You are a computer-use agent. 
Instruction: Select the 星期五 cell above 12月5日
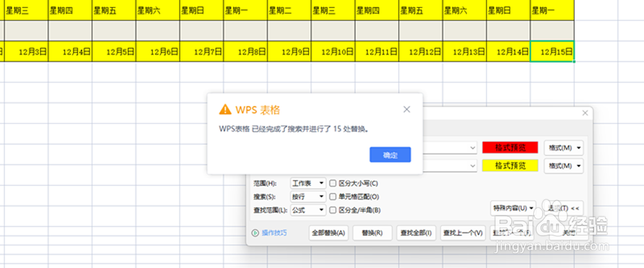click(x=114, y=10)
